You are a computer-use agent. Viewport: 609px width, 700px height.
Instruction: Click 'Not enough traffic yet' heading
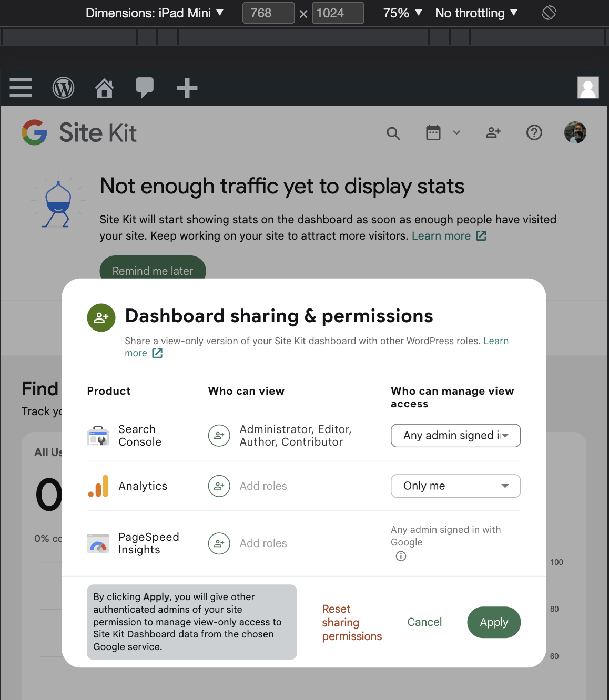[x=282, y=187]
